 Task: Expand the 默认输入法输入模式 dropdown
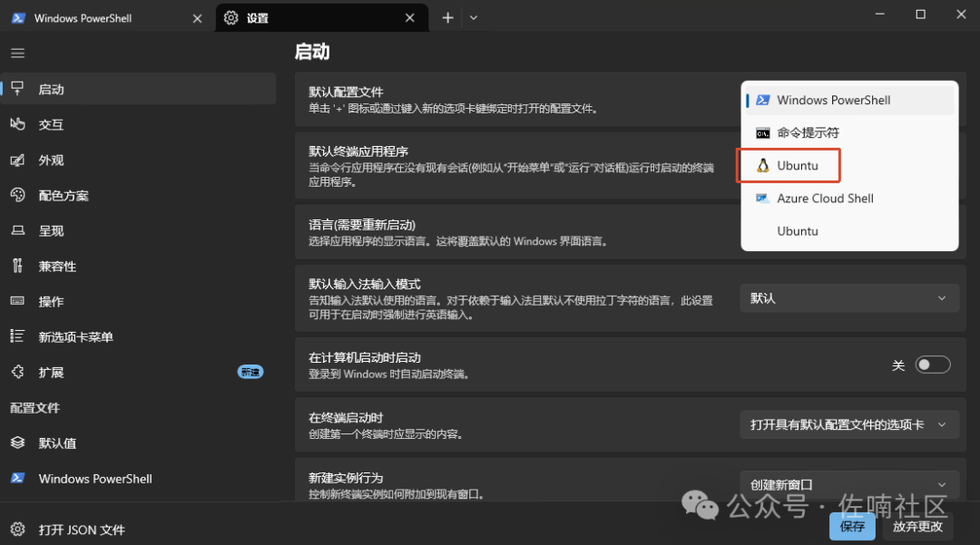click(849, 298)
